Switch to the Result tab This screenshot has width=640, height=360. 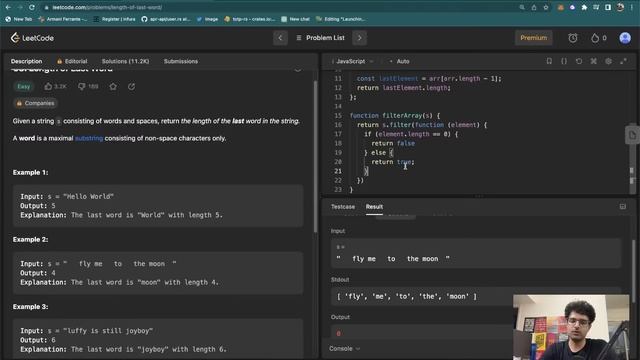click(374, 207)
